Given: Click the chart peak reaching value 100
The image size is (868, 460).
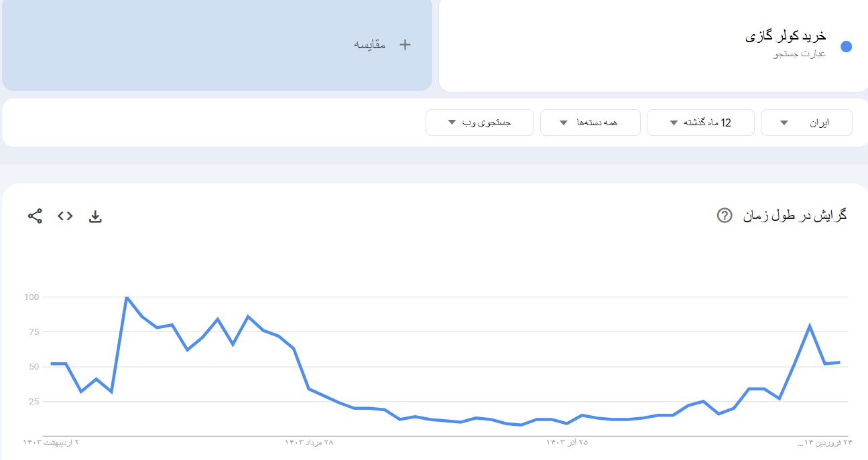Looking at the screenshot, I should 127,297.
